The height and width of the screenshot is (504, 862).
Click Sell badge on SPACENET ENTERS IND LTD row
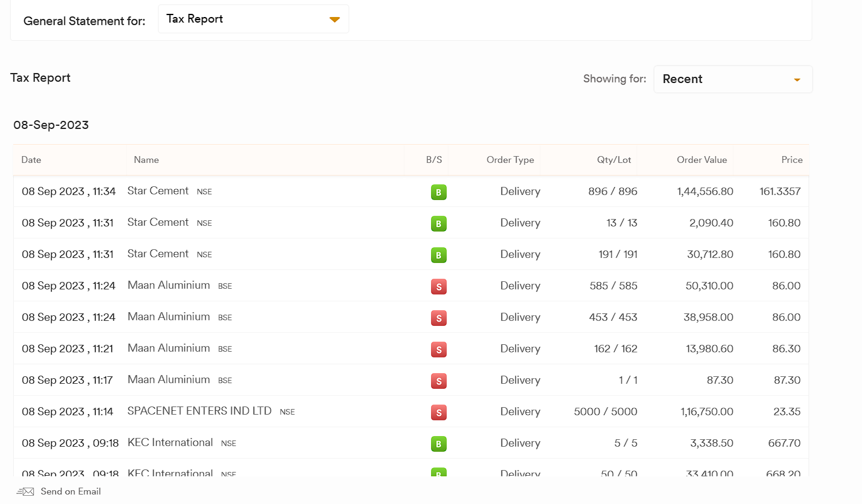pos(439,412)
